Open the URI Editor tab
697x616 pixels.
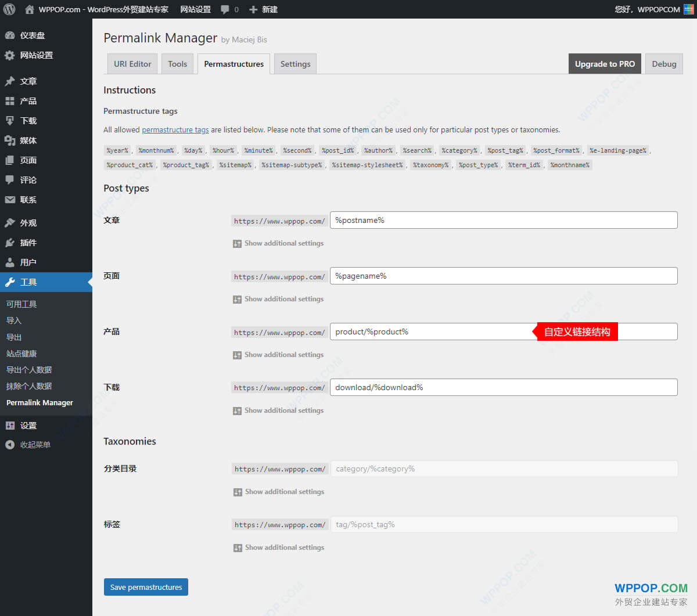pos(132,64)
